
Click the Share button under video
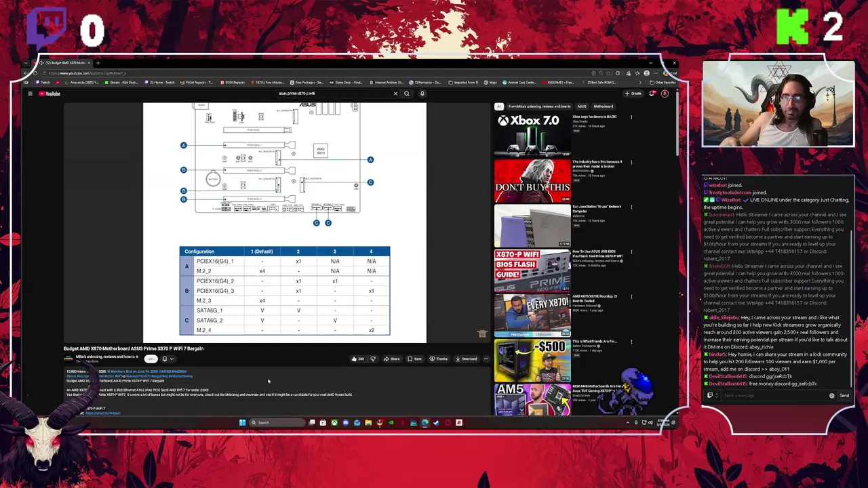(x=391, y=359)
